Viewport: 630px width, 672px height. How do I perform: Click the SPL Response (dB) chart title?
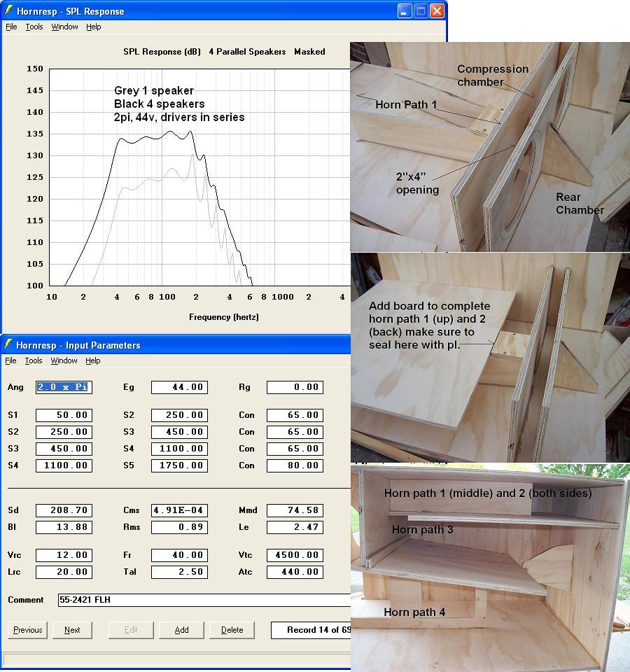coord(162,52)
